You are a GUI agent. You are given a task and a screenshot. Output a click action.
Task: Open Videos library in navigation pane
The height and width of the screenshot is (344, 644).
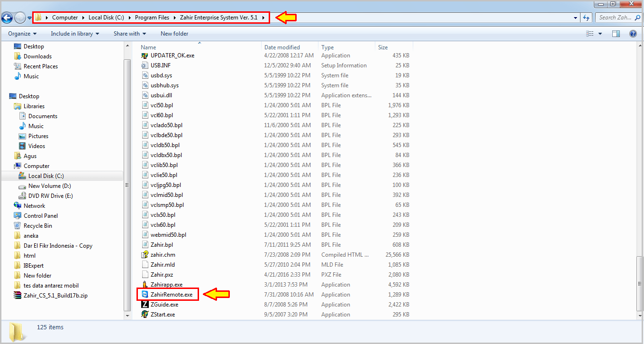click(x=36, y=146)
